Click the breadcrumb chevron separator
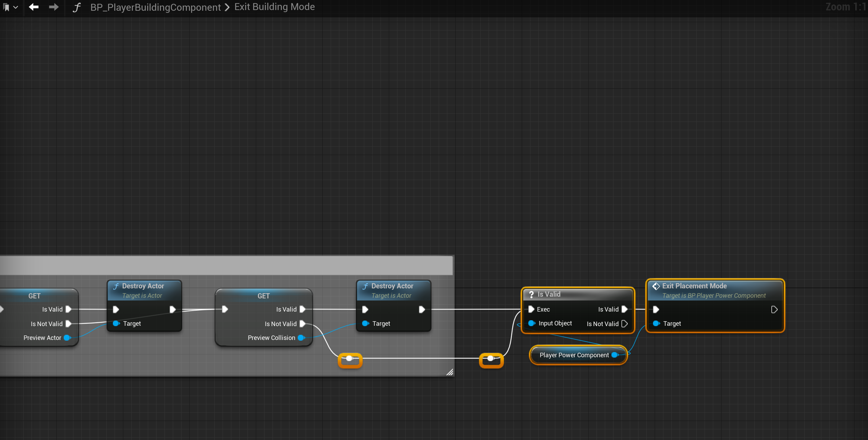Viewport: 868px width, 440px height. point(227,7)
